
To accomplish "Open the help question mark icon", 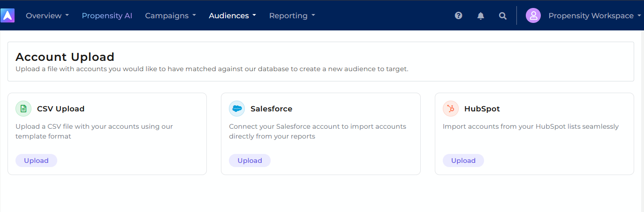I will [x=459, y=15].
